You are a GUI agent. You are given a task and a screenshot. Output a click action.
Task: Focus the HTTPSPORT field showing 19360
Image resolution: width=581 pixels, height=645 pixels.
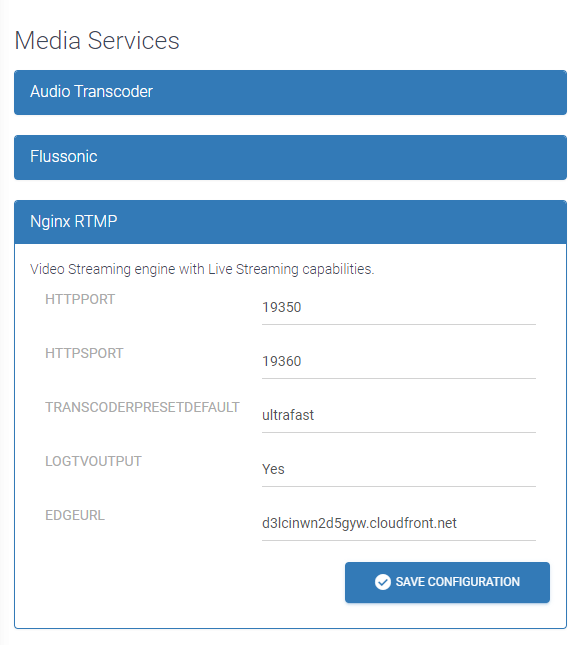click(399, 362)
